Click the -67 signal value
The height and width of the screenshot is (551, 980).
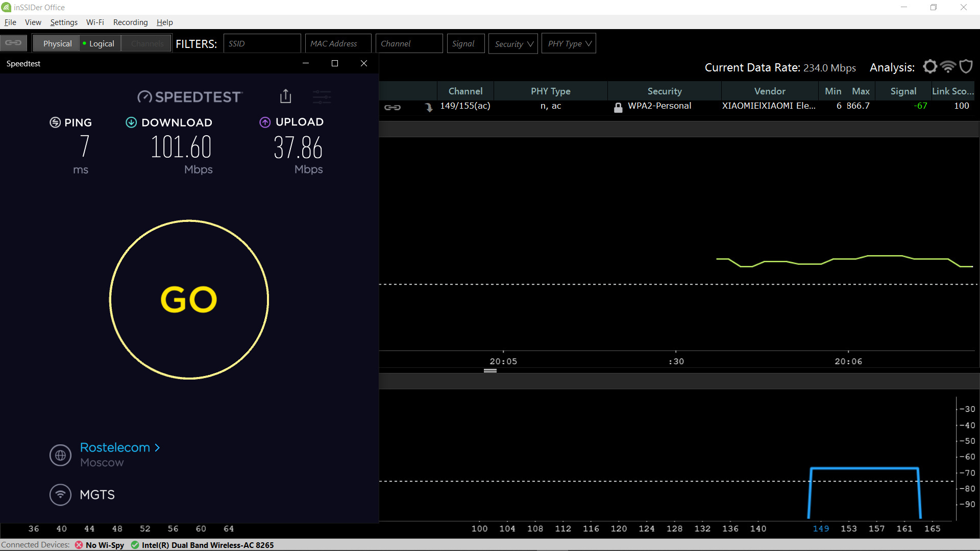920,106
